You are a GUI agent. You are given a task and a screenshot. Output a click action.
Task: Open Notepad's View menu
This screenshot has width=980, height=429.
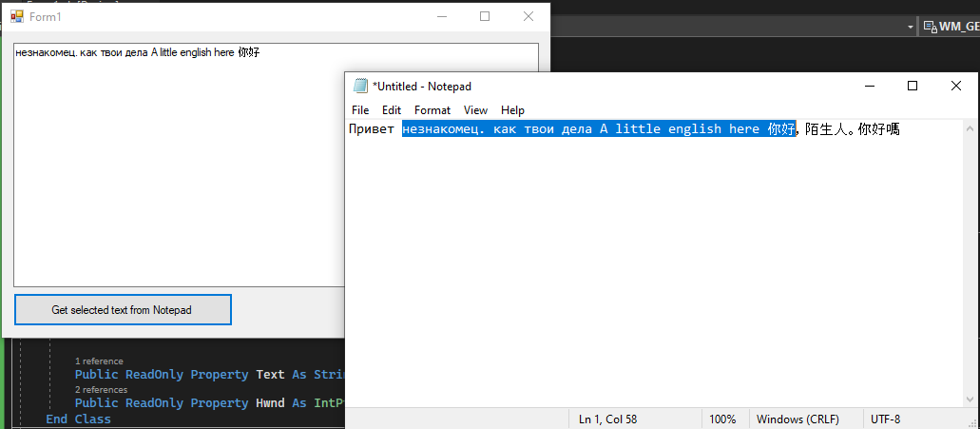tap(475, 110)
